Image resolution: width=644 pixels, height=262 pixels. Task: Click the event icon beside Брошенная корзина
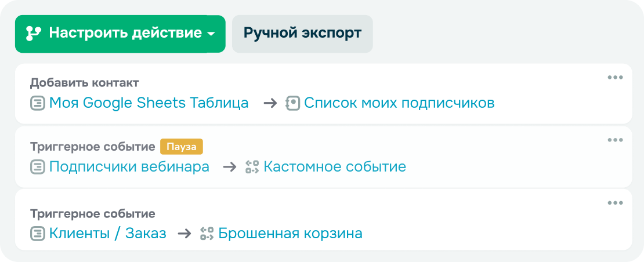pos(207,234)
